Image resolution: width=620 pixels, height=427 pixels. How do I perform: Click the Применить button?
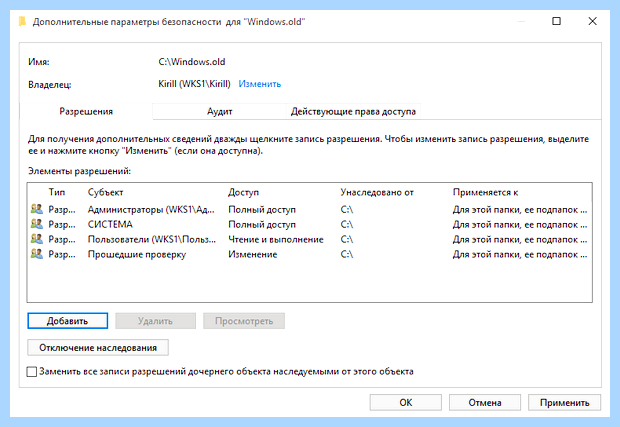point(564,402)
